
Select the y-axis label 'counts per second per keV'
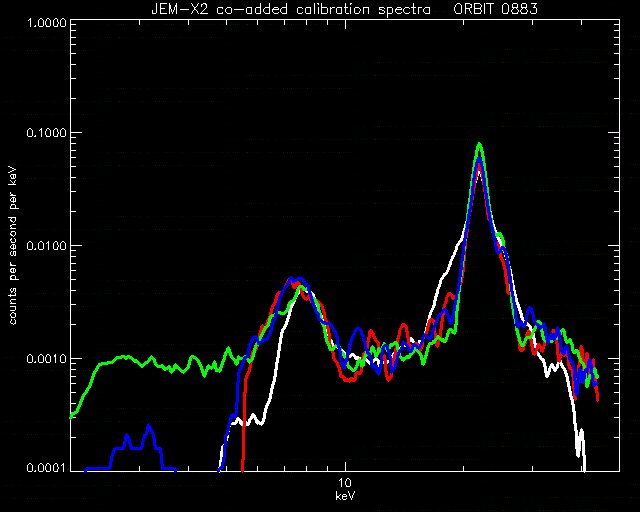(13, 246)
